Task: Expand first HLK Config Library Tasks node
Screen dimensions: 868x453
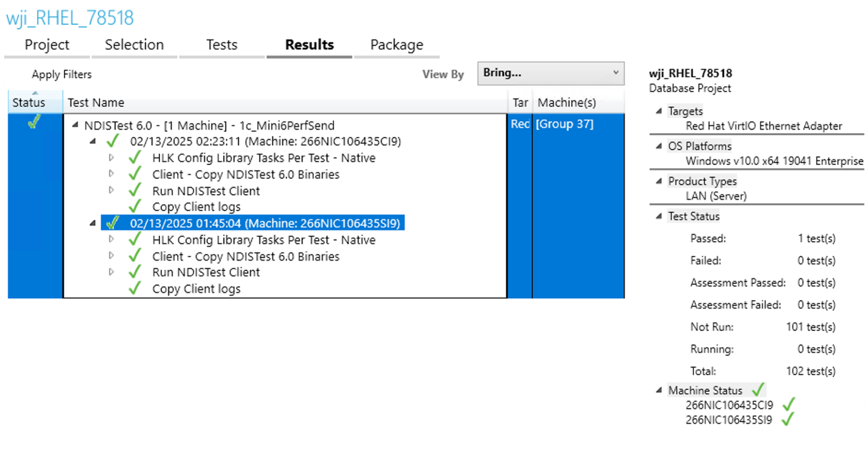Action: click(x=111, y=158)
